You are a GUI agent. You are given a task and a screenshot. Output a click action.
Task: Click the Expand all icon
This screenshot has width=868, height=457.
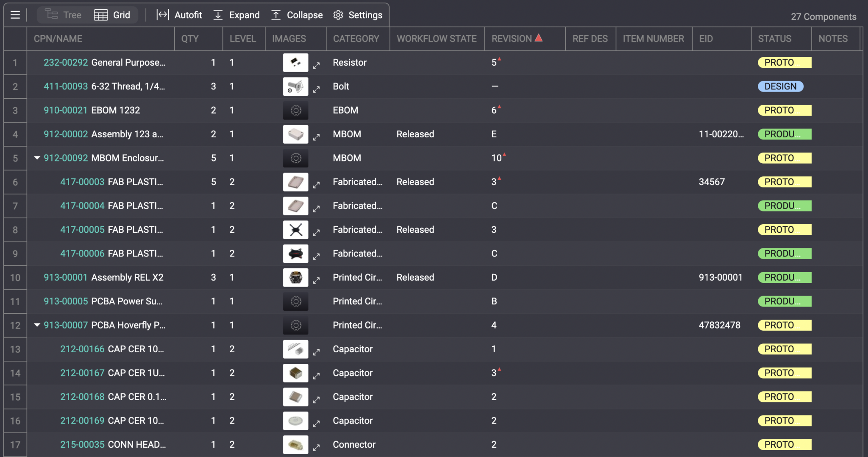(218, 15)
